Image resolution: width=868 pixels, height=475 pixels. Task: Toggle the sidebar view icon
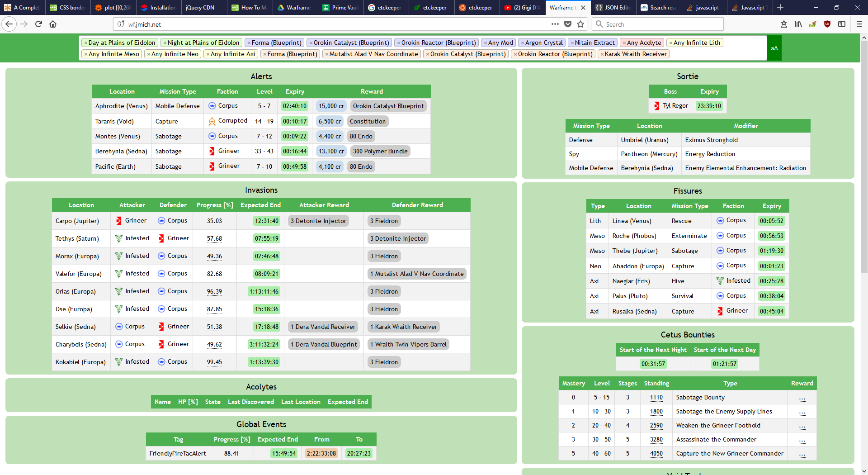click(842, 24)
